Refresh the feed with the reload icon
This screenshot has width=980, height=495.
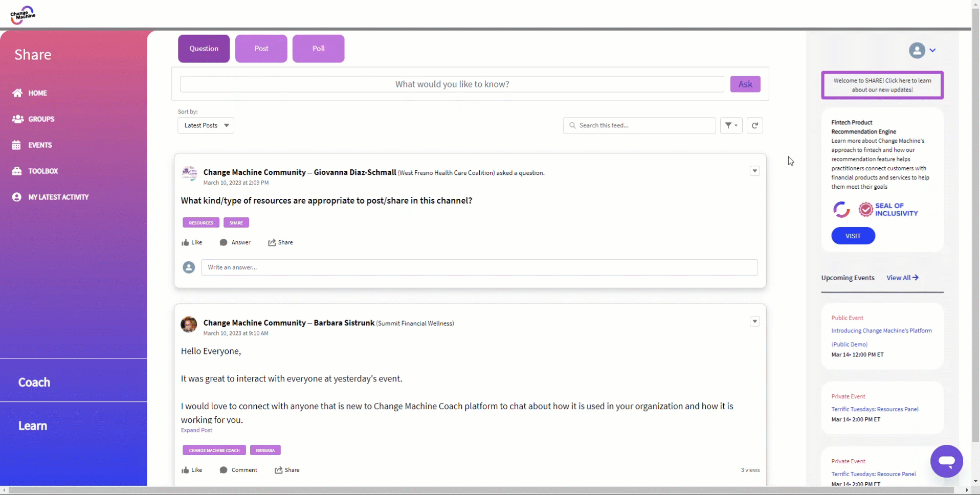pos(754,125)
